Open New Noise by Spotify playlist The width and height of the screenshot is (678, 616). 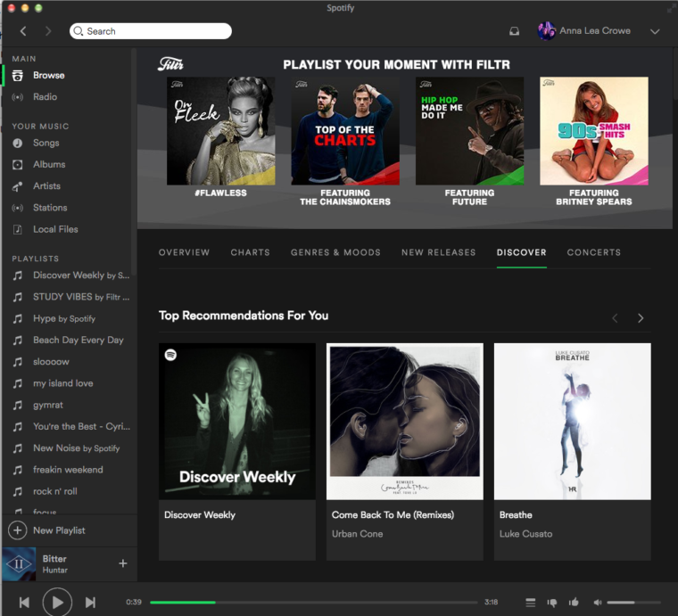(x=77, y=448)
